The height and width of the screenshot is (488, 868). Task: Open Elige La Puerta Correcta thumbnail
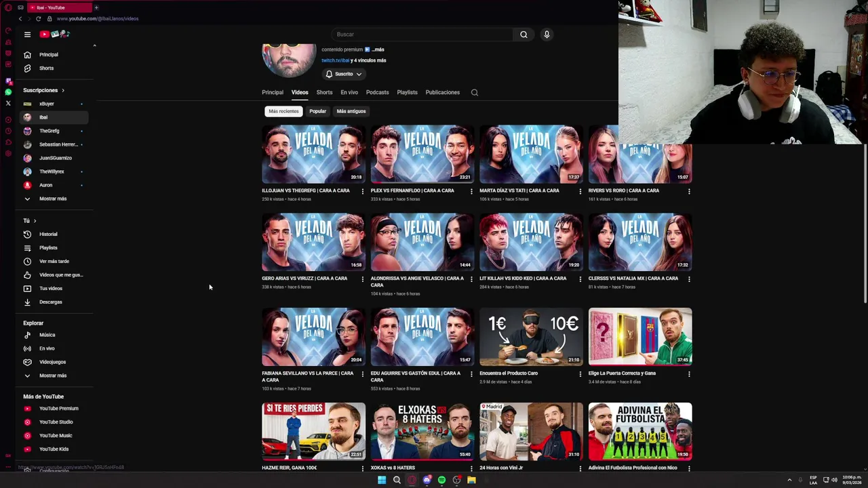tap(640, 337)
